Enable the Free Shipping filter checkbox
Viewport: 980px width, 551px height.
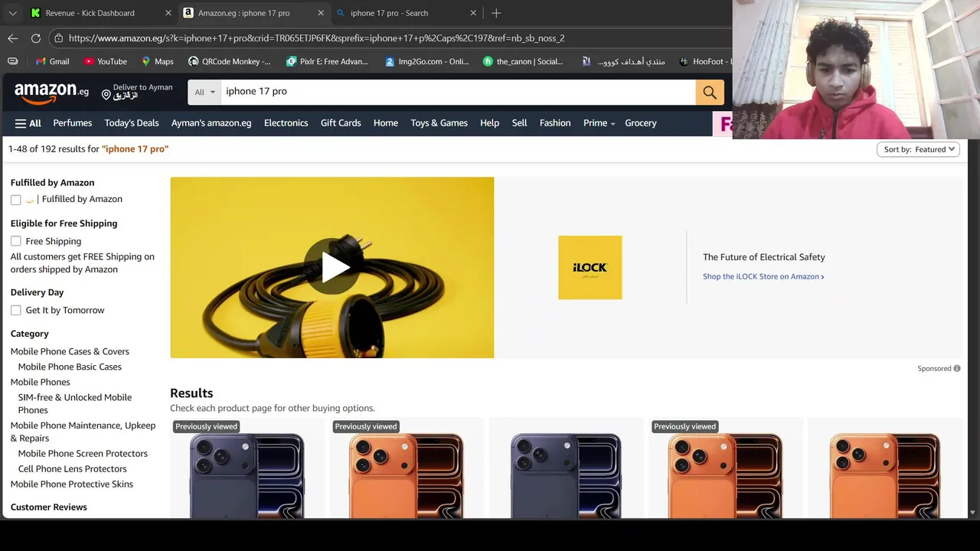(16, 241)
